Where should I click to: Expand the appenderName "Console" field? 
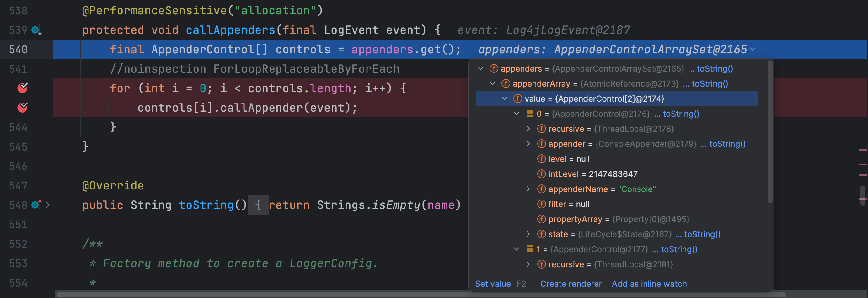click(528, 189)
